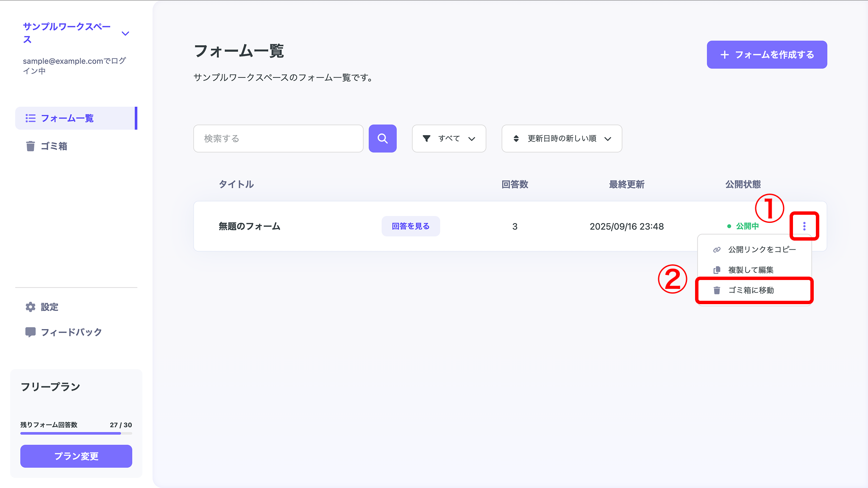Screen dimensions: 868x488
Task: Click inside the 検索する search field
Action: [x=278, y=139]
